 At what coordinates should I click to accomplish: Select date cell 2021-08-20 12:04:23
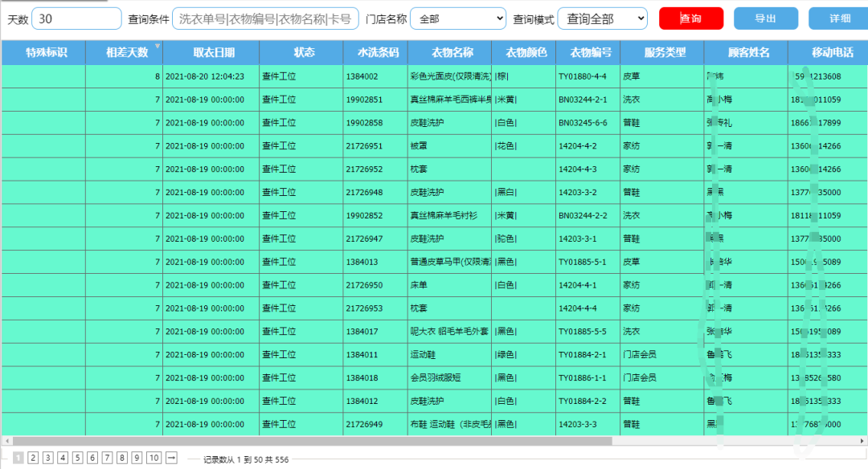point(211,76)
